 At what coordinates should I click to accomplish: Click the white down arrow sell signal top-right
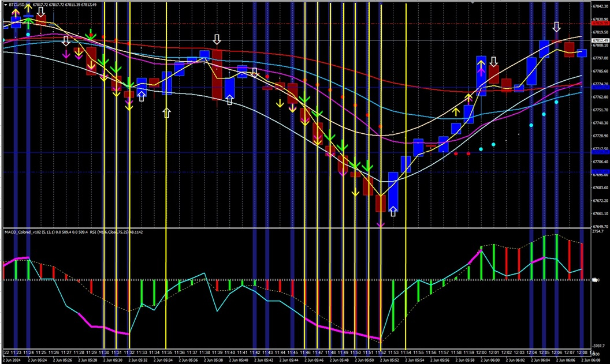click(x=556, y=26)
